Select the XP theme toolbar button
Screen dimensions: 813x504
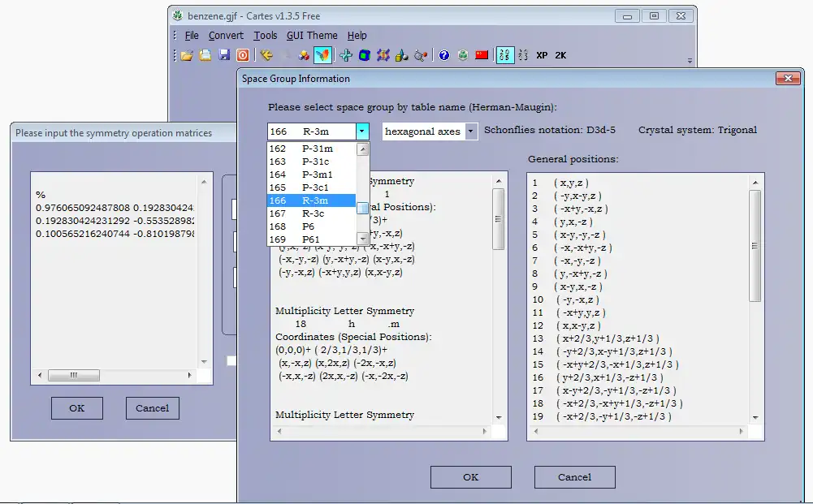542,55
